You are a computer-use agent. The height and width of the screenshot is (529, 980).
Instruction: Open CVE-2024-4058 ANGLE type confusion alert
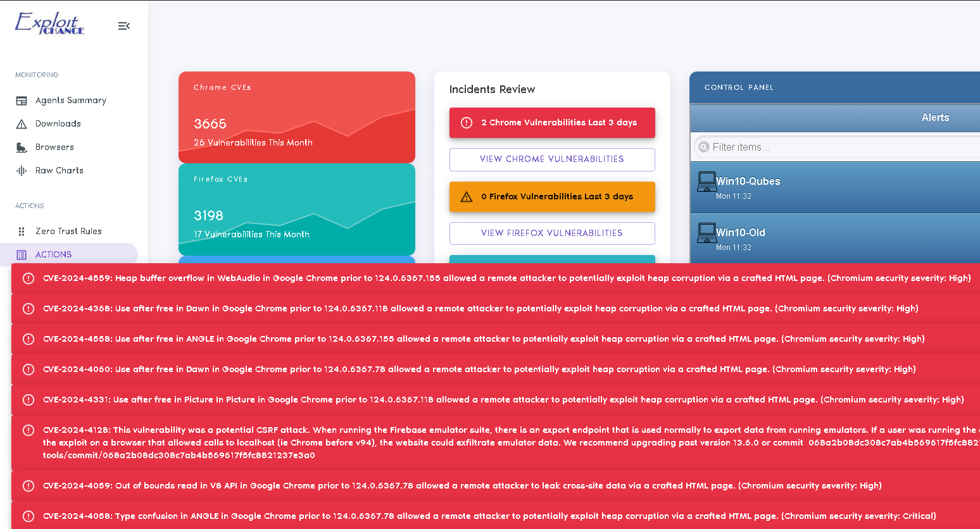click(496, 516)
